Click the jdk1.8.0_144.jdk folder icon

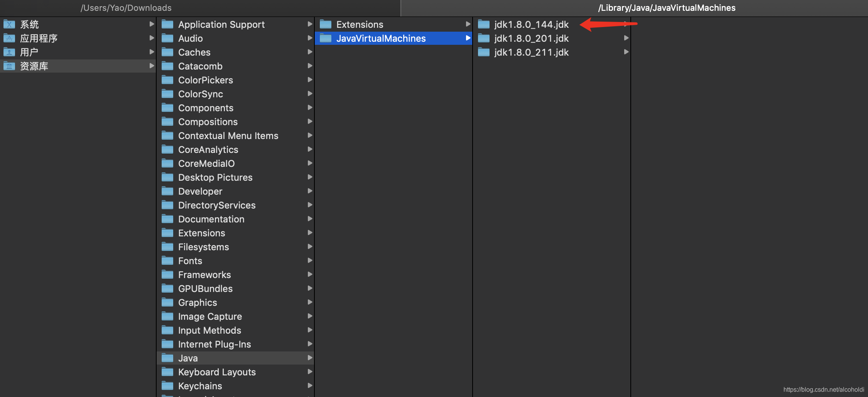484,24
